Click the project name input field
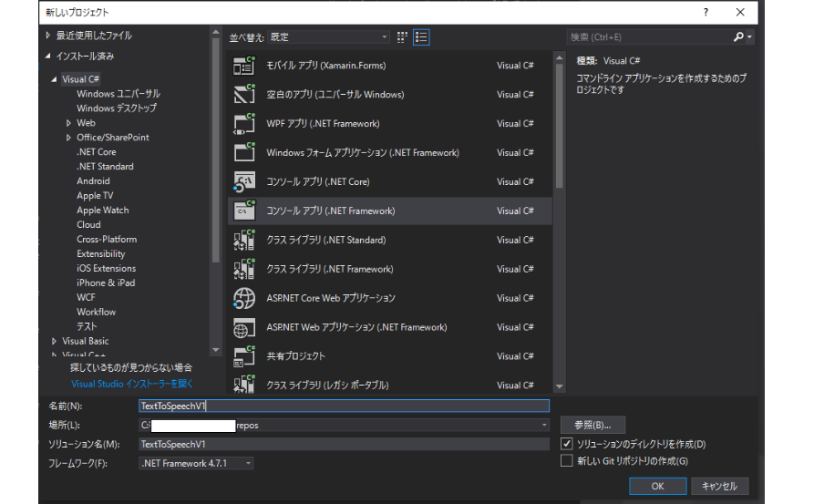 click(345, 406)
